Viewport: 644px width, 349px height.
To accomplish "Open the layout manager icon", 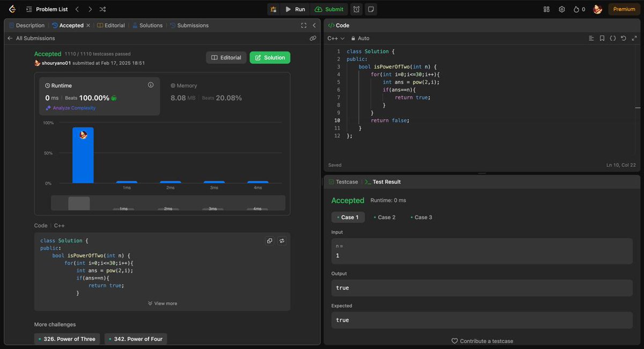I will click(x=546, y=9).
